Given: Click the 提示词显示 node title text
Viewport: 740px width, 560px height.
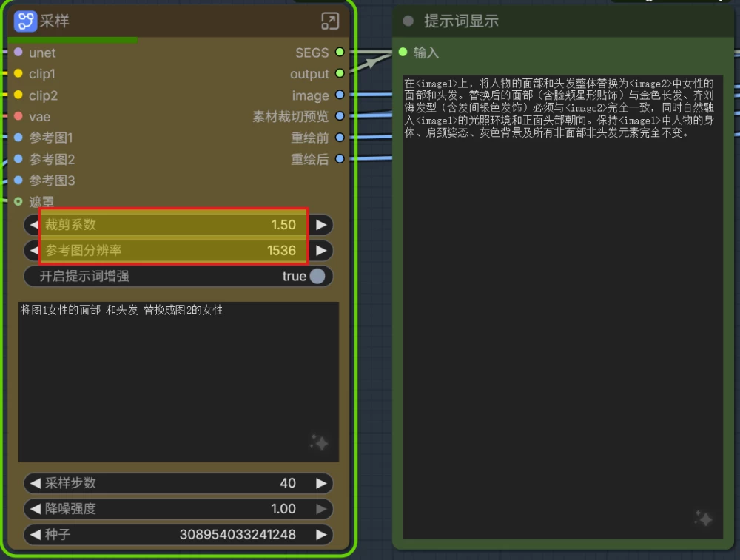Looking at the screenshot, I should (x=461, y=21).
